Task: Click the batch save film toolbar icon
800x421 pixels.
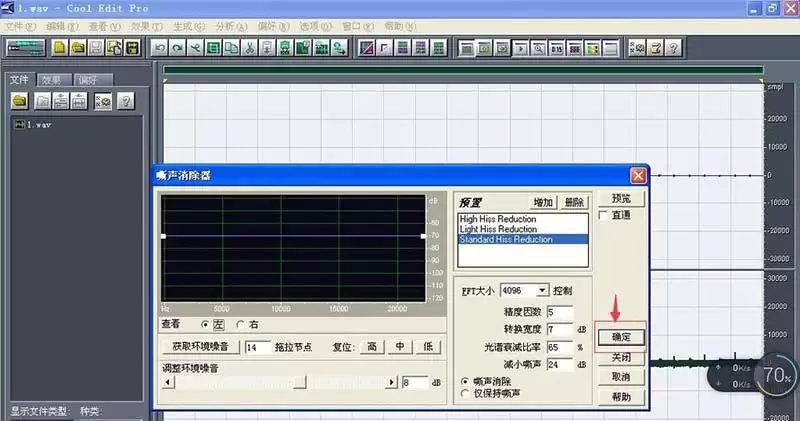Action: point(132,48)
